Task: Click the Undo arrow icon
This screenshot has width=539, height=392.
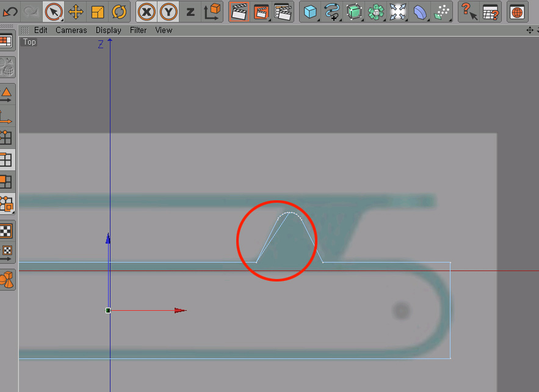Action: (10, 12)
